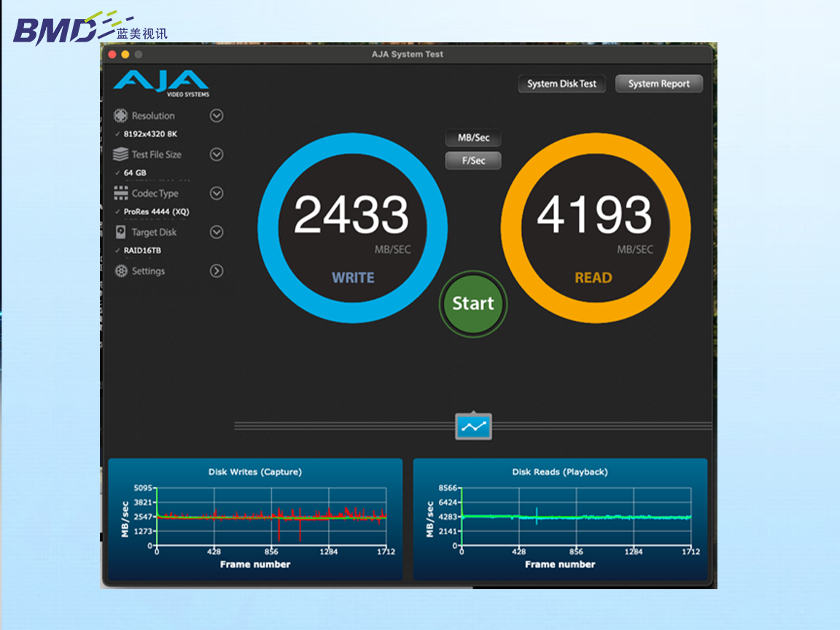Viewport: 840px width, 630px height.
Task: Expand the Target Disk dropdown arrow
Action: pos(217,232)
